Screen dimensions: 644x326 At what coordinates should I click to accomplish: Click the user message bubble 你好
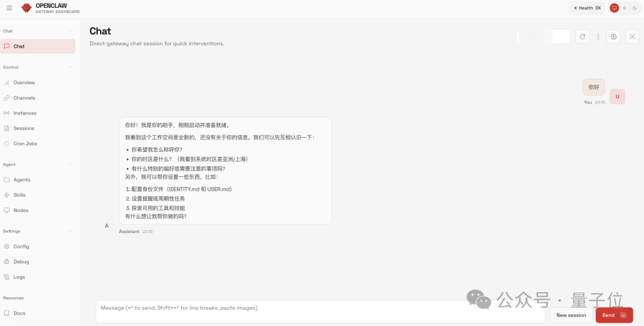(593, 87)
